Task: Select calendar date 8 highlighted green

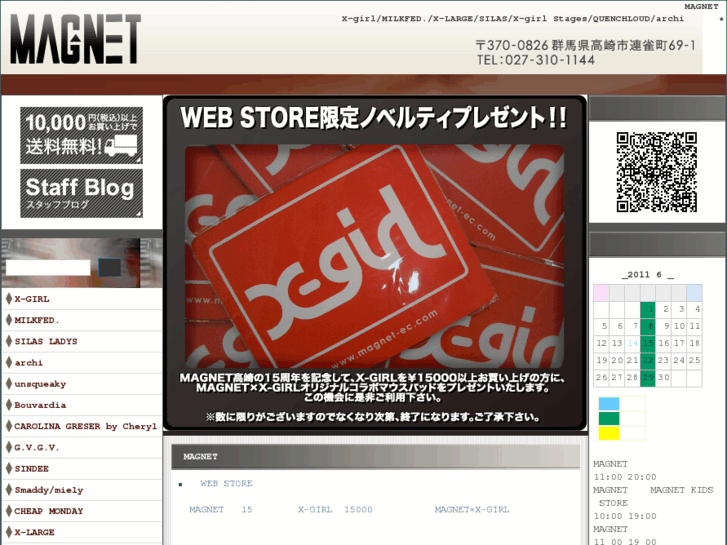Action: (x=648, y=327)
